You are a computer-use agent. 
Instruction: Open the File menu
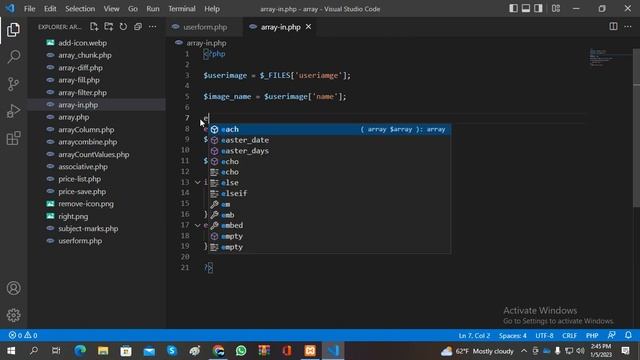pos(29,9)
